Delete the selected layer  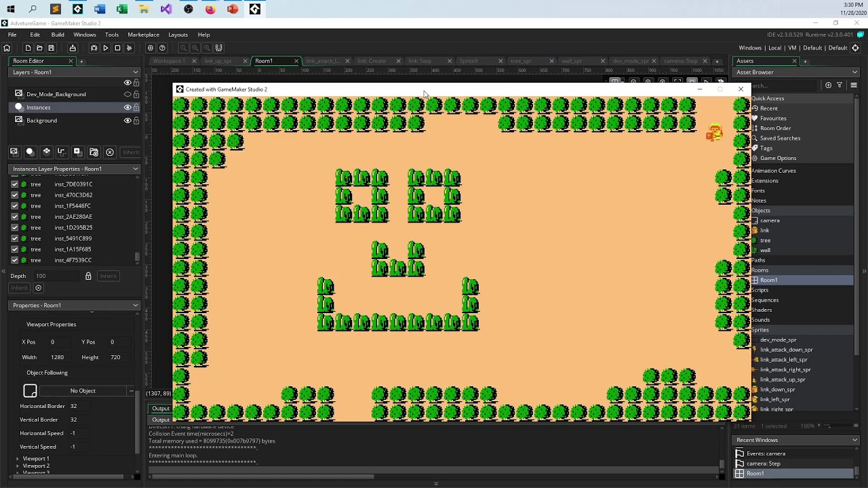point(110,152)
